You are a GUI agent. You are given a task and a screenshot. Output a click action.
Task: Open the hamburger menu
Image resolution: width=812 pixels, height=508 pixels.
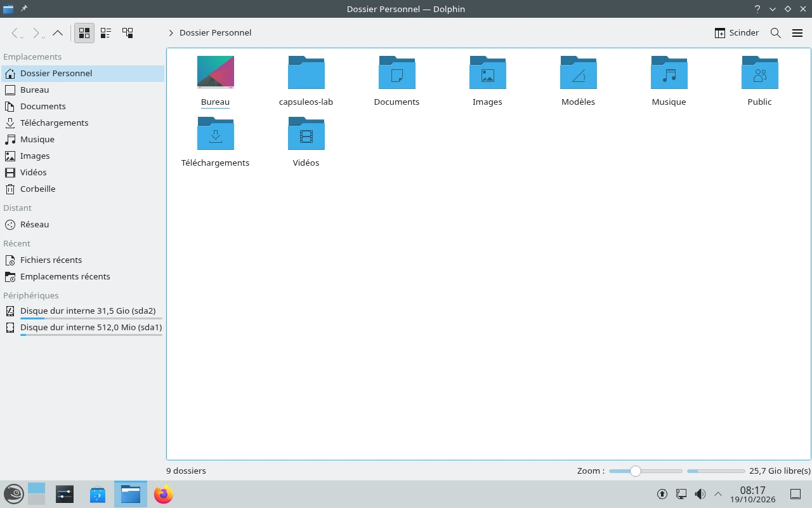coord(797,33)
